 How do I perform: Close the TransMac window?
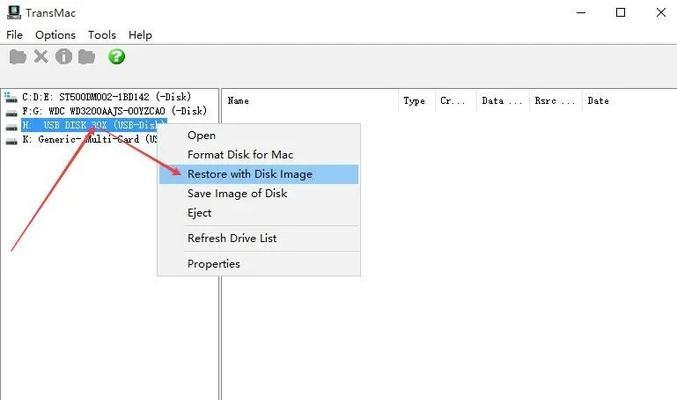661,13
